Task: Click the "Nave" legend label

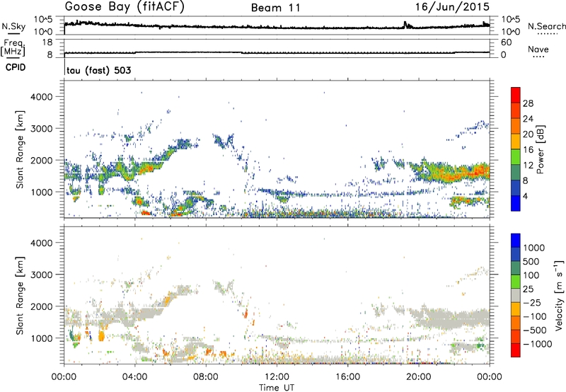Action: pyautogui.click(x=538, y=50)
